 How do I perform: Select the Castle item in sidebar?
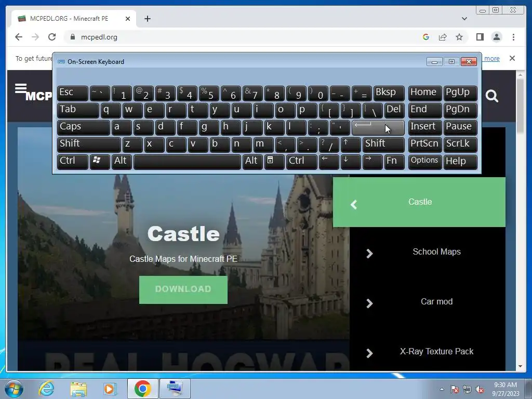(x=419, y=202)
